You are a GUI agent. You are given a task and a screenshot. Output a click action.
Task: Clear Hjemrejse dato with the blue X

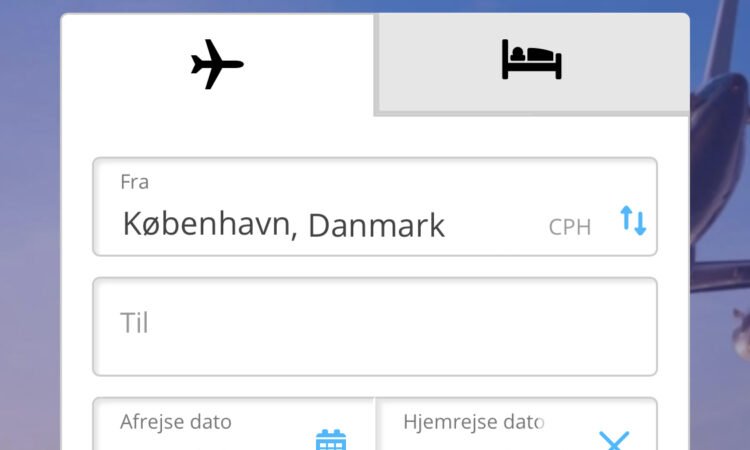614,440
